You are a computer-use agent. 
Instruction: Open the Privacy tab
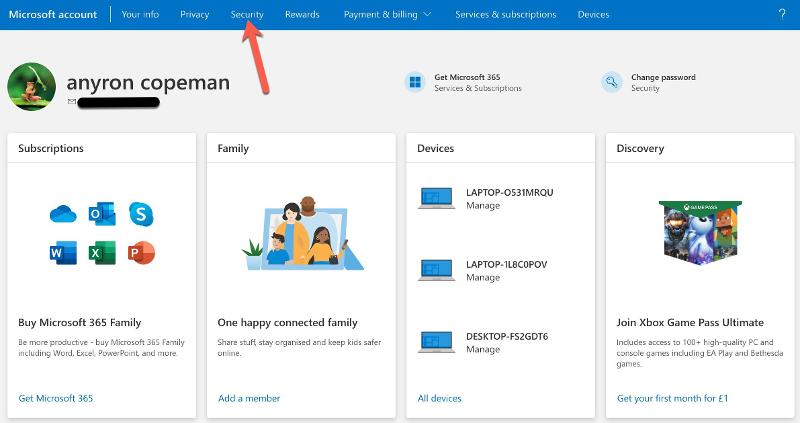[x=194, y=14]
